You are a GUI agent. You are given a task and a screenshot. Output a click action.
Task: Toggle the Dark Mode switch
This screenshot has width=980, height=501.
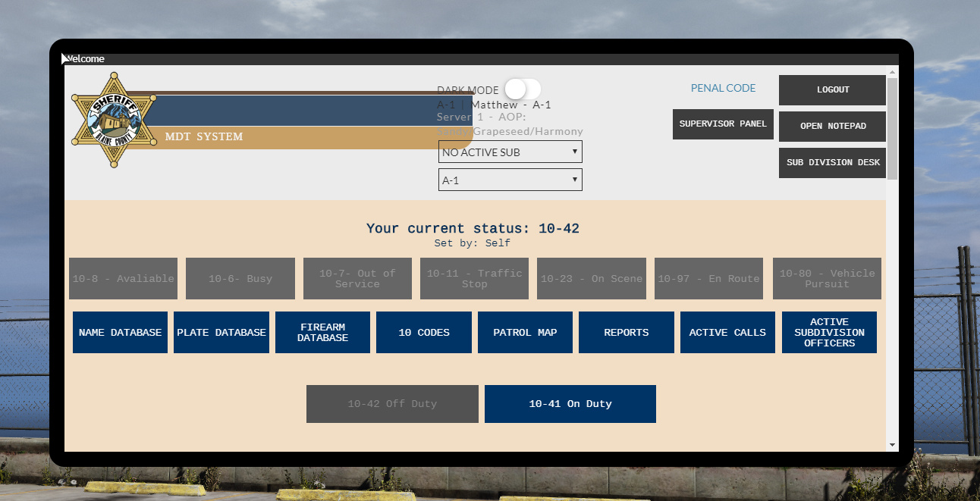pyautogui.click(x=523, y=89)
